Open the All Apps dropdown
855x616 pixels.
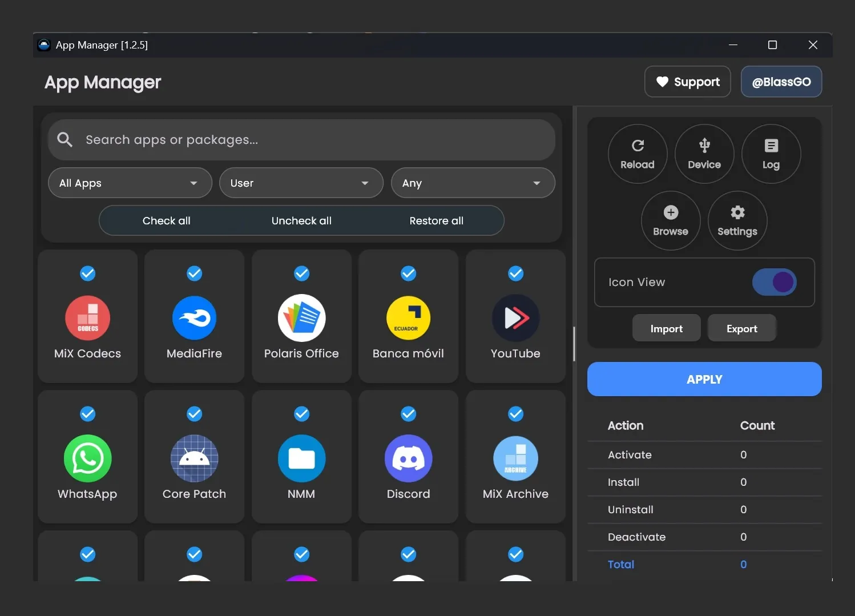130,183
